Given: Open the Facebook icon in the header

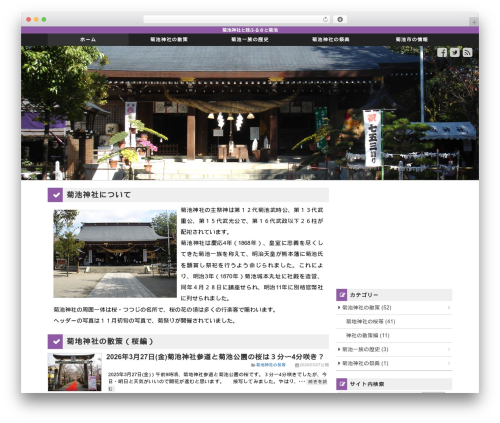Looking at the screenshot, I should [x=442, y=52].
